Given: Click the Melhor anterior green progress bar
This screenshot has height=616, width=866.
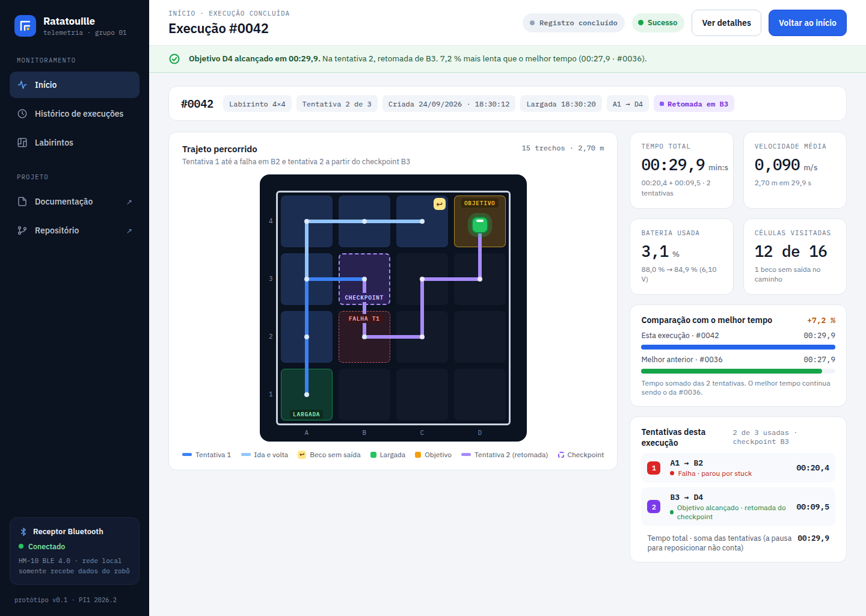Looking at the screenshot, I should coord(731,371).
